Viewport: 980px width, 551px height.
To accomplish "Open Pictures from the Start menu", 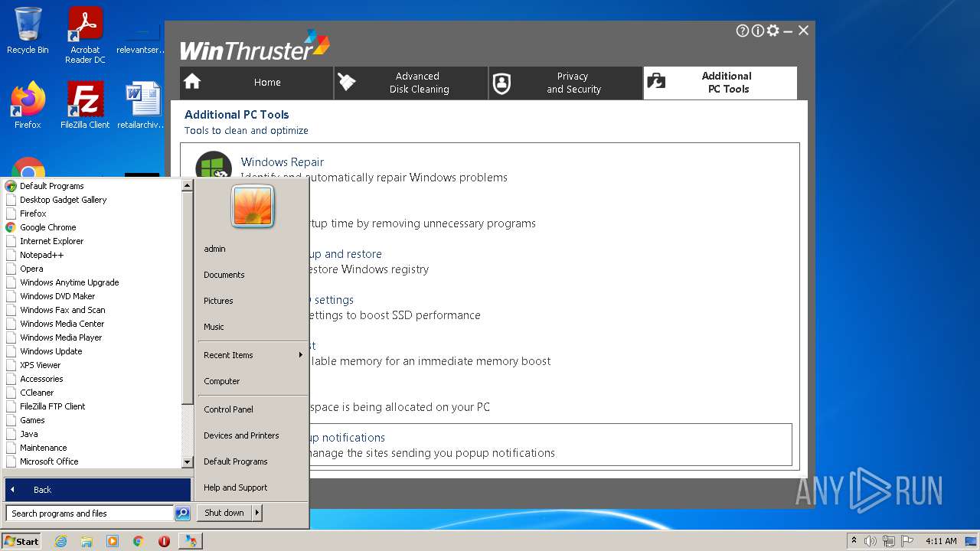I will point(252,301).
